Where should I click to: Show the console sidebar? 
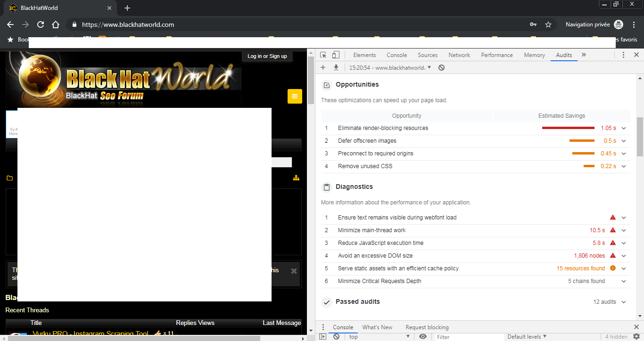coord(323,337)
